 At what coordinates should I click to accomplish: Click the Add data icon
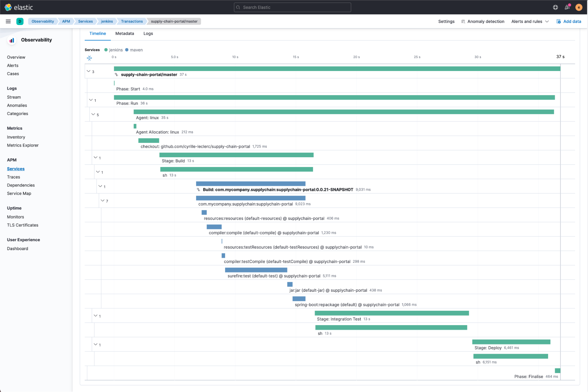[558, 21]
